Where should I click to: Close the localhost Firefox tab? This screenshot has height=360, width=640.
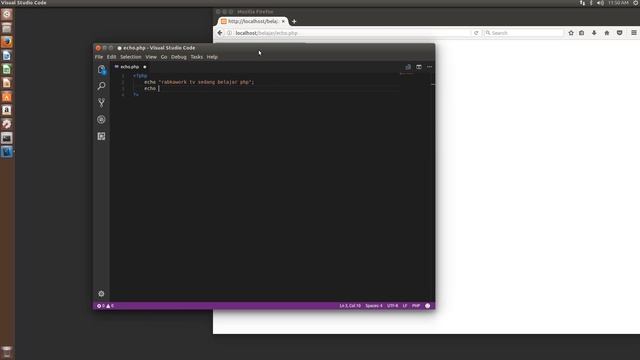[283, 21]
